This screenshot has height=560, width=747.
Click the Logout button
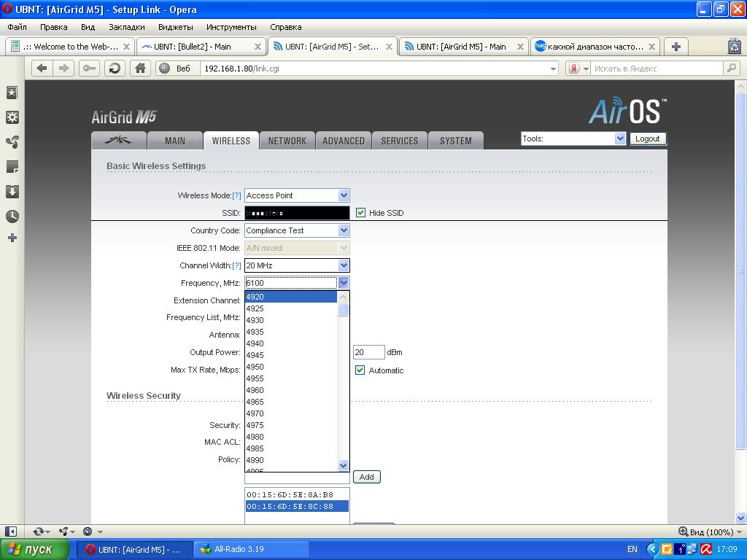pyautogui.click(x=647, y=139)
